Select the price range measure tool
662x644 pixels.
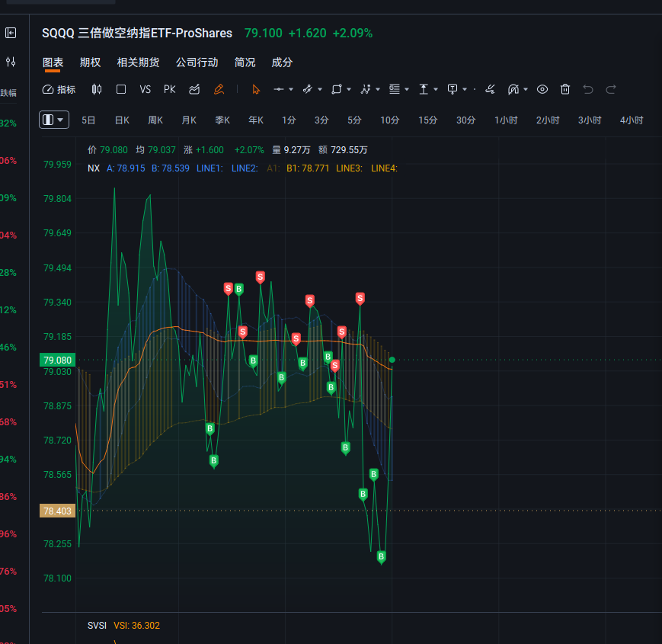[x=424, y=89]
